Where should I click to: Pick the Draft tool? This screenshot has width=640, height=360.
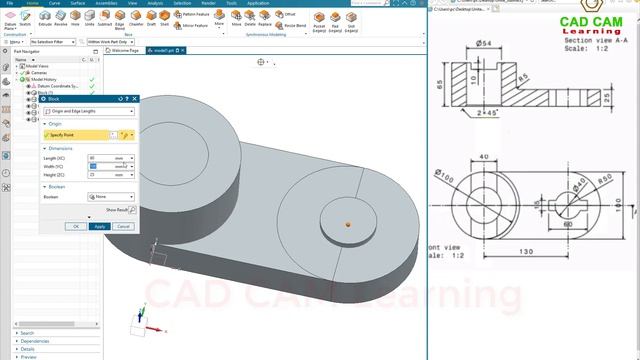pos(151,19)
